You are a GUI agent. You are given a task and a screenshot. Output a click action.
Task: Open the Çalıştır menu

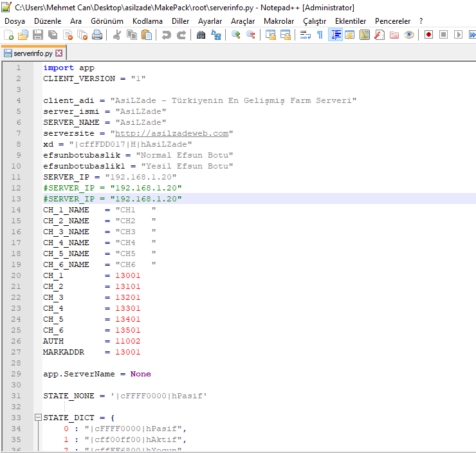tap(315, 21)
